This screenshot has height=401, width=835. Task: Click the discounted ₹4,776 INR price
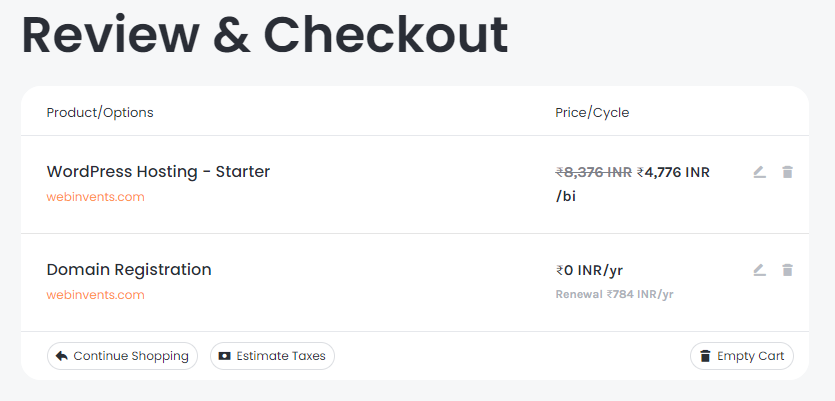click(673, 172)
